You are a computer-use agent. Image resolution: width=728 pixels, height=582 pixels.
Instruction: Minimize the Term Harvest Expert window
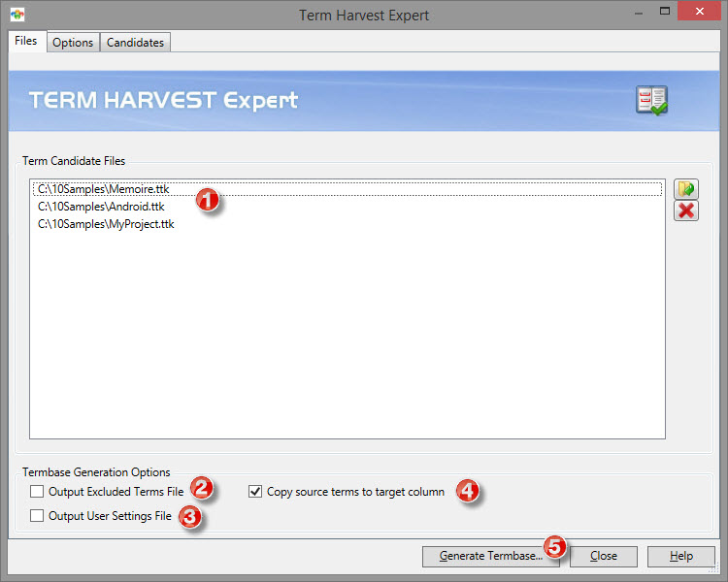pyautogui.click(x=639, y=12)
